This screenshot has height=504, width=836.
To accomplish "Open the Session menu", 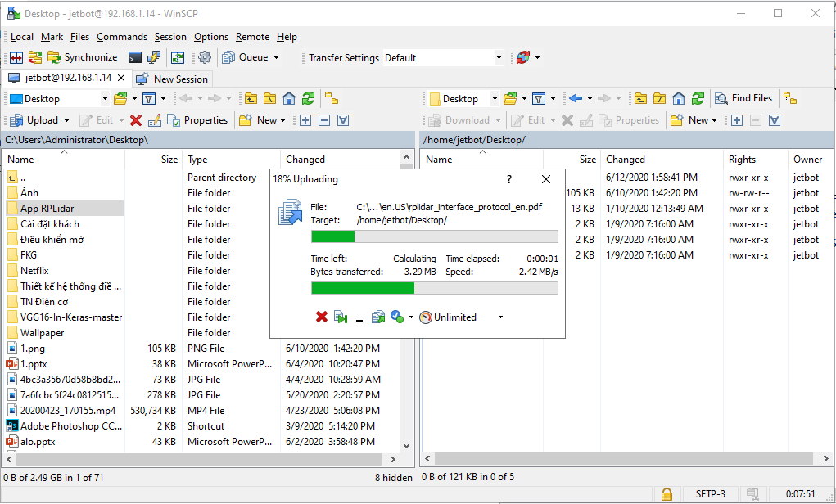I will click(x=170, y=36).
